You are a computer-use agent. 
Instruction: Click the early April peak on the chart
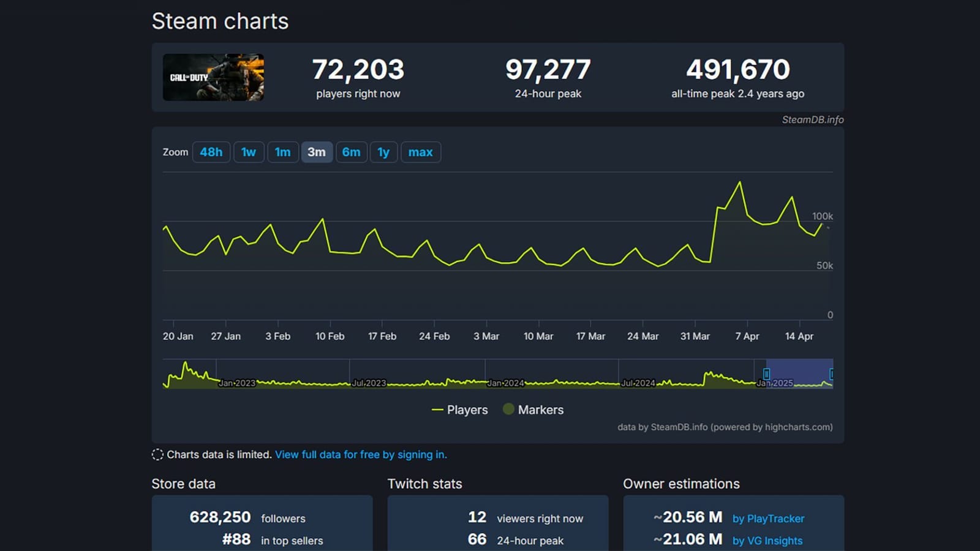[740, 182]
